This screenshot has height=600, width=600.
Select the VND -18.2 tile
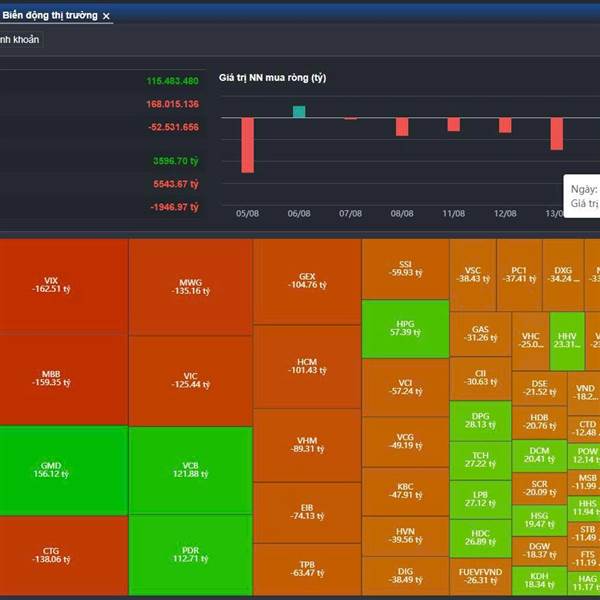point(584,393)
